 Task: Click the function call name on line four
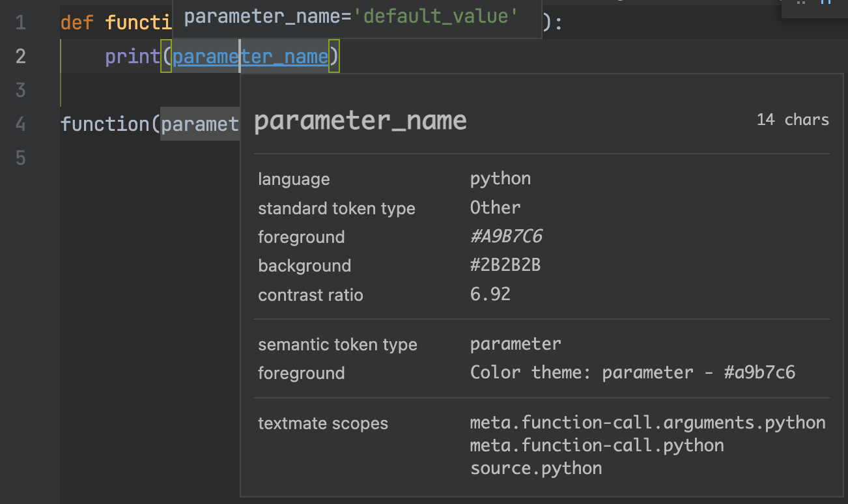pos(105,124)
